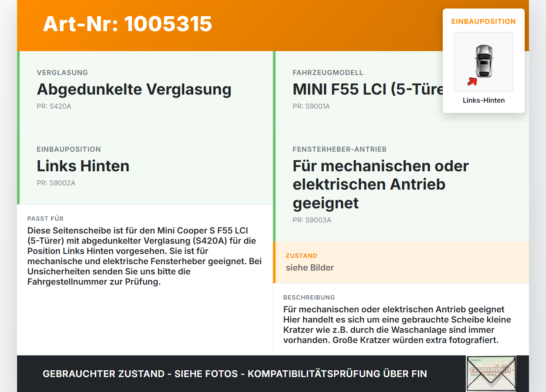Expand the FENSTERHEBER-ANTRIEB details section

click(x=380, y=184)
